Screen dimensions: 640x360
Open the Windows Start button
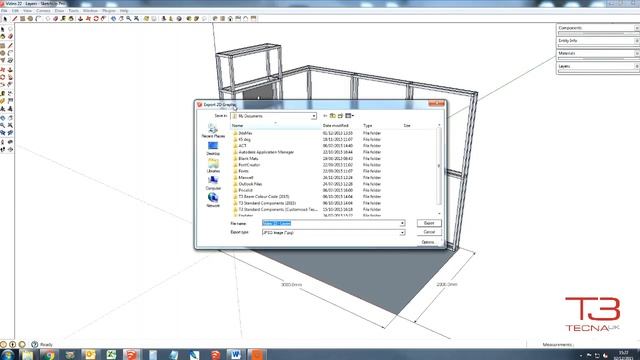pos(7,354)
